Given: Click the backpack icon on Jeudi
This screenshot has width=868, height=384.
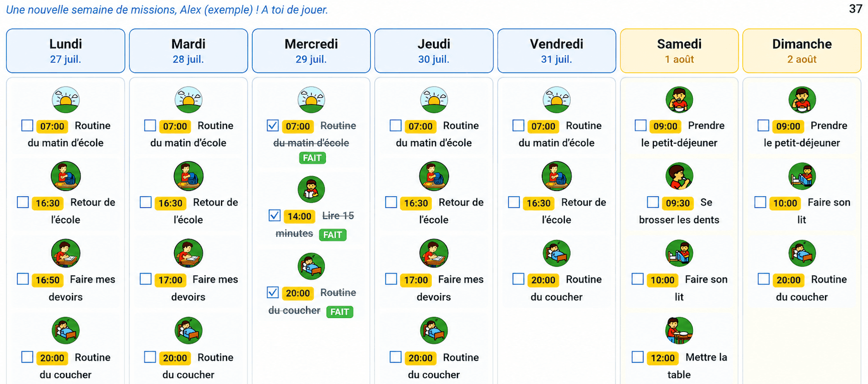Looking at the screenshot, I should [434, 176].
